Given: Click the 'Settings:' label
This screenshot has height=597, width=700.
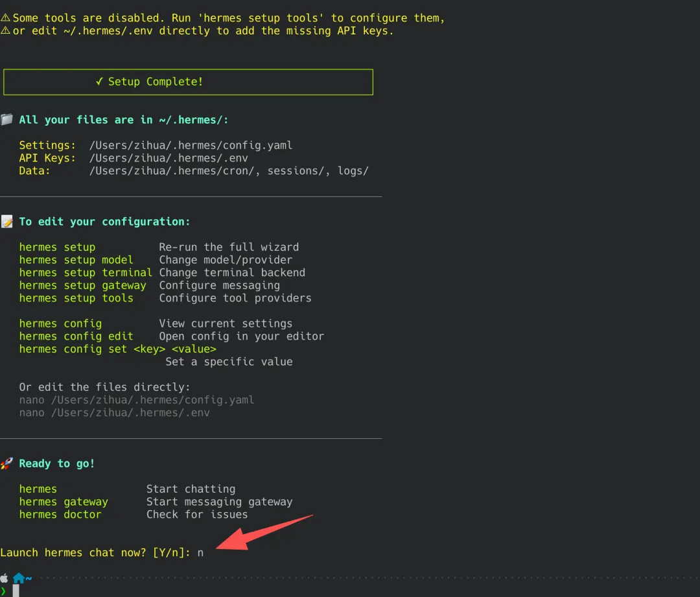Looking at the screenshot, I should tap(47, 145).
